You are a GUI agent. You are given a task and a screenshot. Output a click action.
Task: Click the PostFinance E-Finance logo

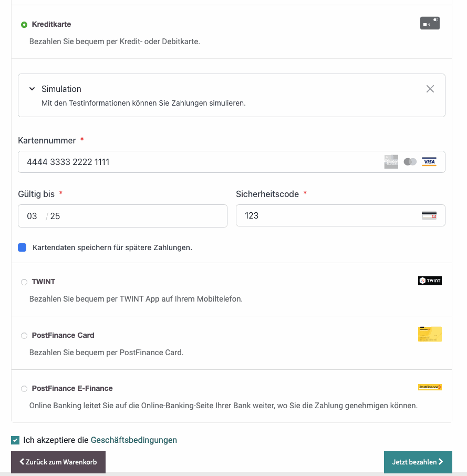pyautogui.click(x=430, y=387)
